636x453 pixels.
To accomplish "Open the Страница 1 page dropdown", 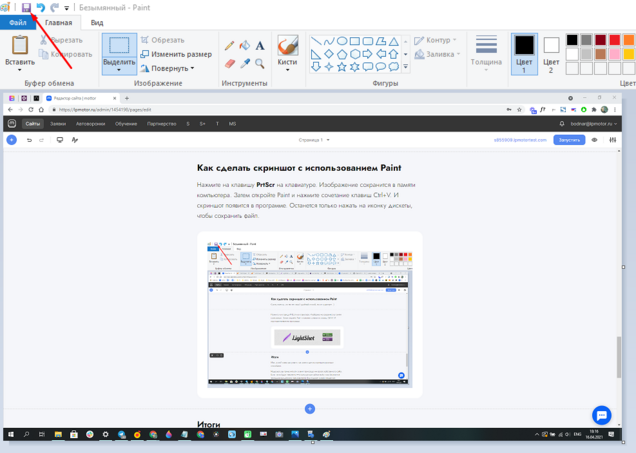I will coord(314,140).
